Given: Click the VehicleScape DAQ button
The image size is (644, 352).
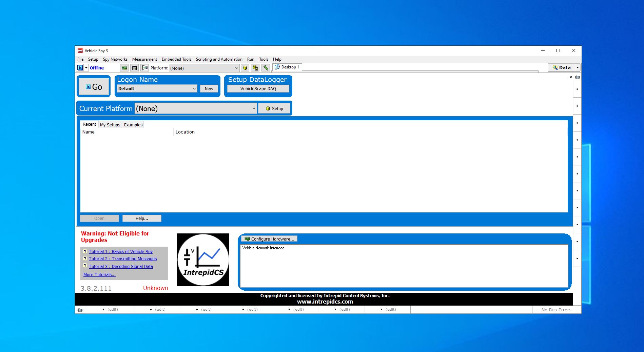Looking at the screenshot, I should pos(258,88).
